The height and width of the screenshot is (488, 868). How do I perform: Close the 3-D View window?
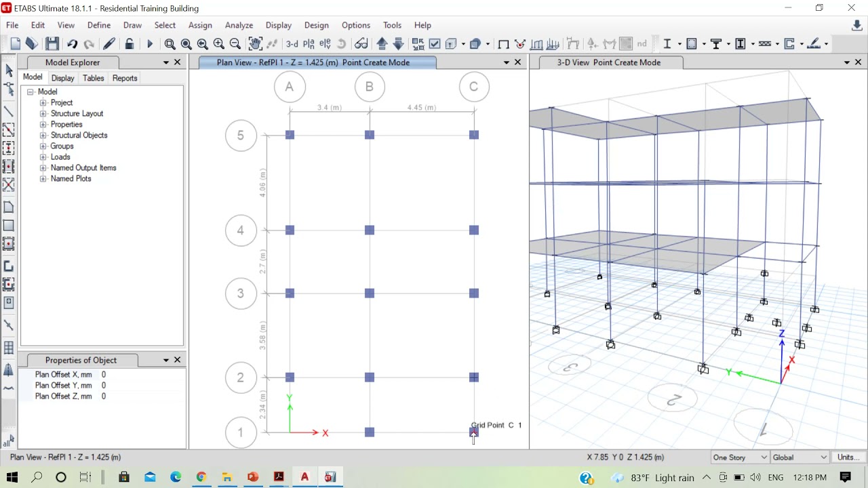pos(858,62)
